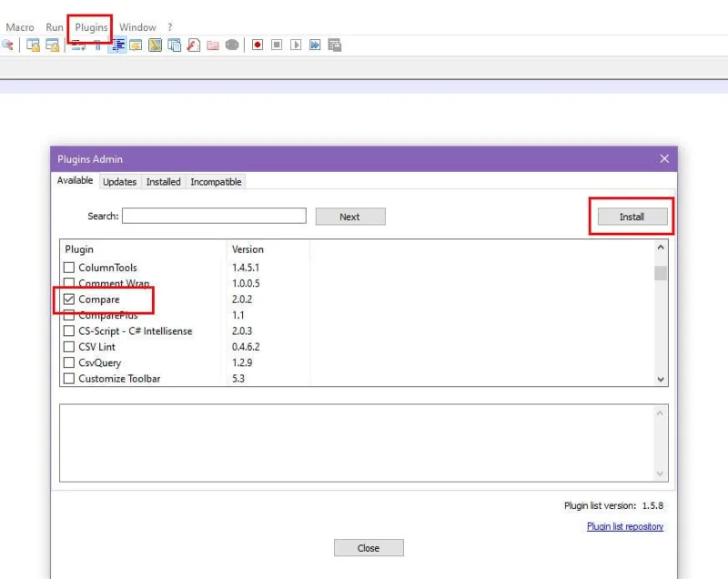Toggle synchronize horizontal scrolling icon
Viewport: 728px width, 579px height.
click(x=53, y=45)
